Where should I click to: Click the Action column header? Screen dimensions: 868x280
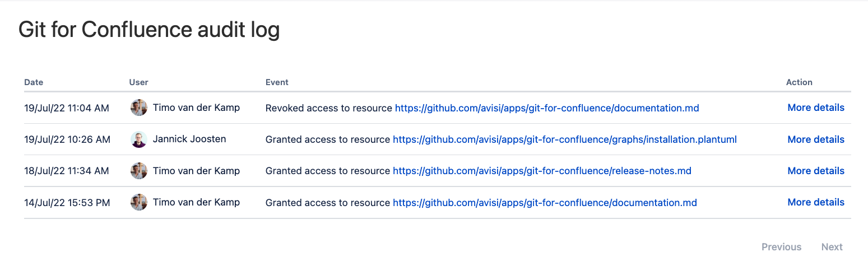[x=799, y=82]
